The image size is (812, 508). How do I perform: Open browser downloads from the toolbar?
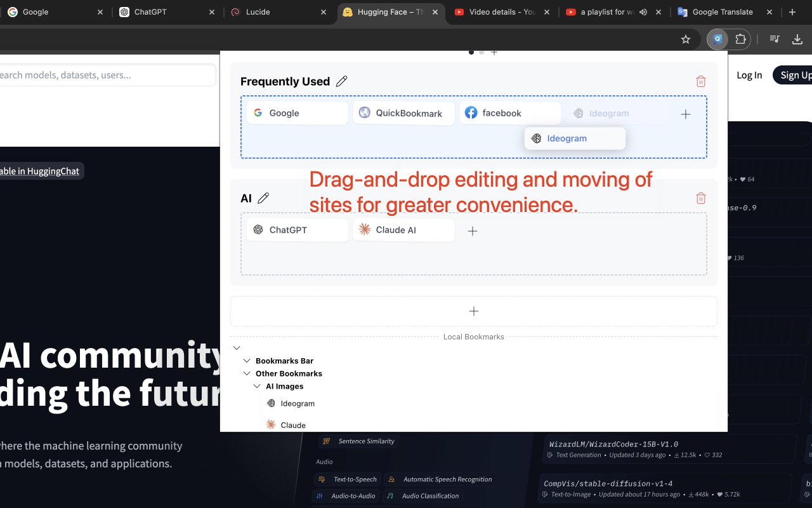[797, 39]
